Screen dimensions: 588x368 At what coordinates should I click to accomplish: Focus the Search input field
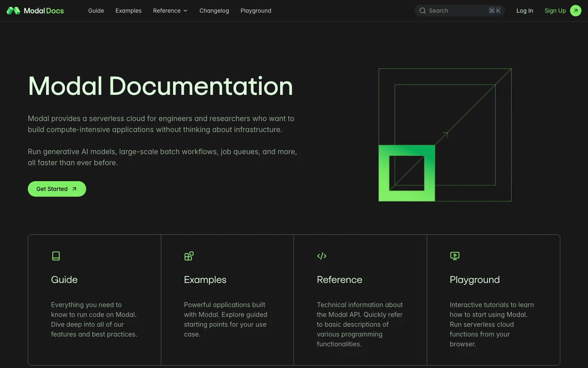click(x=459, y=11)
